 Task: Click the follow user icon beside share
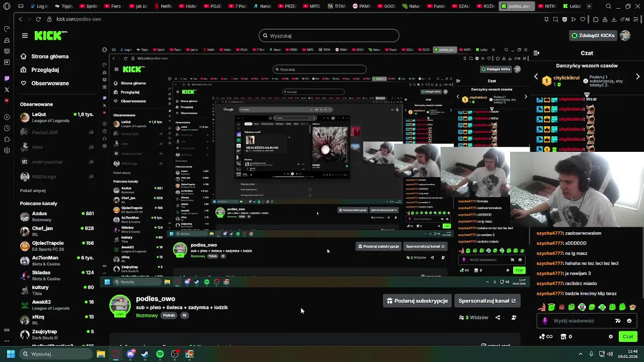click(x=514, y=318)
